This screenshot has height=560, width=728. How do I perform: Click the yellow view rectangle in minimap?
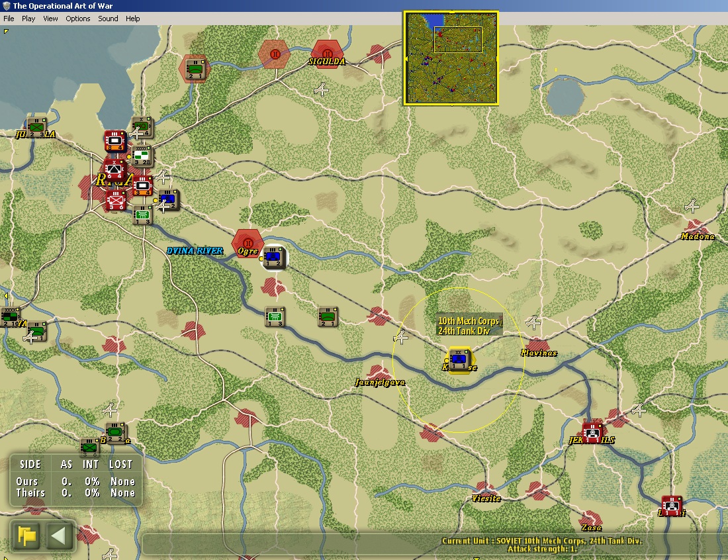[458, 40]
